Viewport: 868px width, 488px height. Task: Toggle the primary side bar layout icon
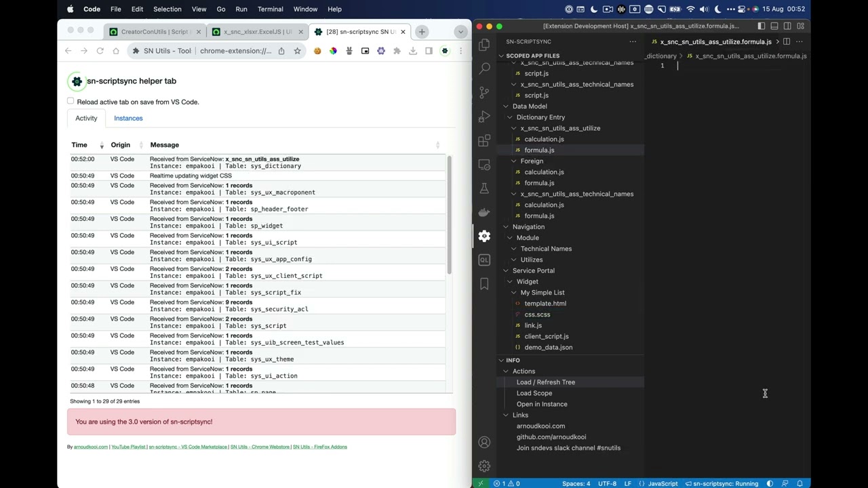762,26
